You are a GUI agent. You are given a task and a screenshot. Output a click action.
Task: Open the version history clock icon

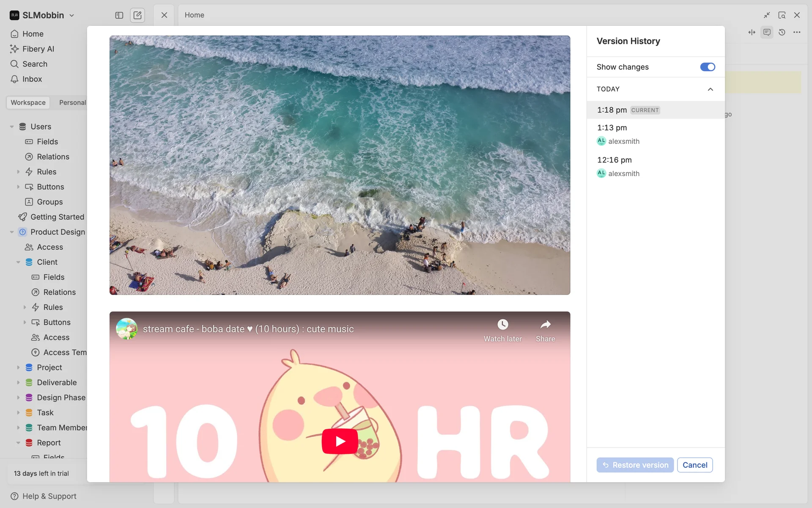point(782,32)
